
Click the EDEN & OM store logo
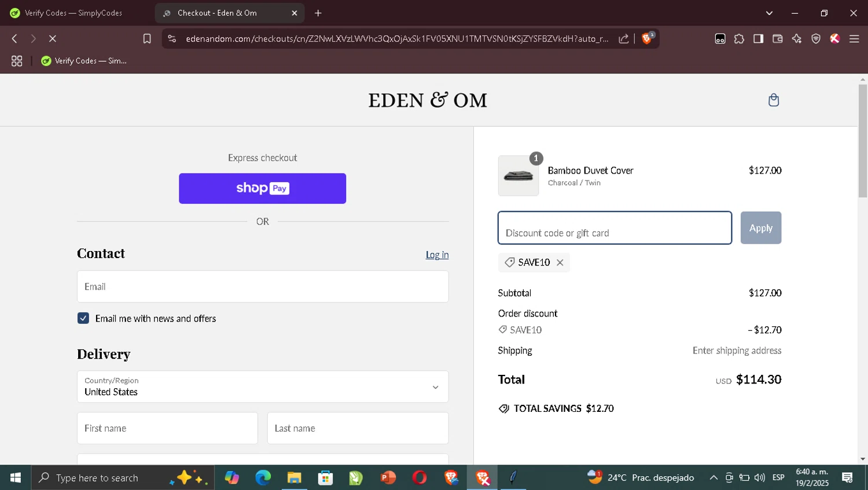pos(428,100)
